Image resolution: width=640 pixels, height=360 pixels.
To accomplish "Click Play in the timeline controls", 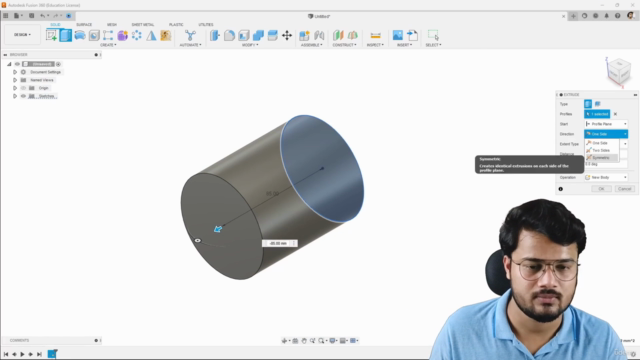I will 22,354.
